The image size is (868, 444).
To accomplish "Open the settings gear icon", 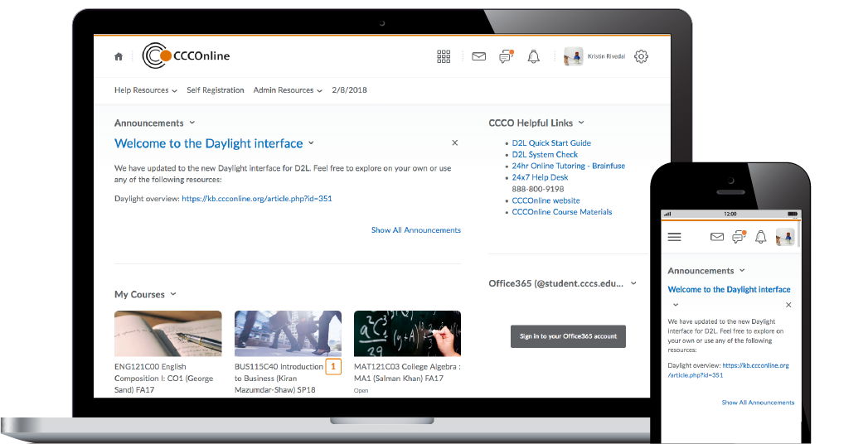I will pos(641,56).
